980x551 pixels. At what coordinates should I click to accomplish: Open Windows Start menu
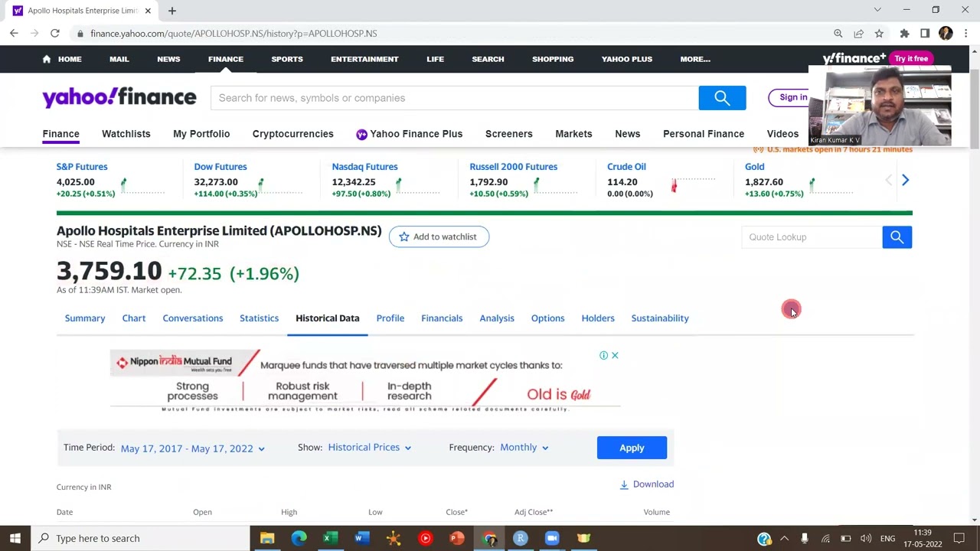(x=15, y=538)
